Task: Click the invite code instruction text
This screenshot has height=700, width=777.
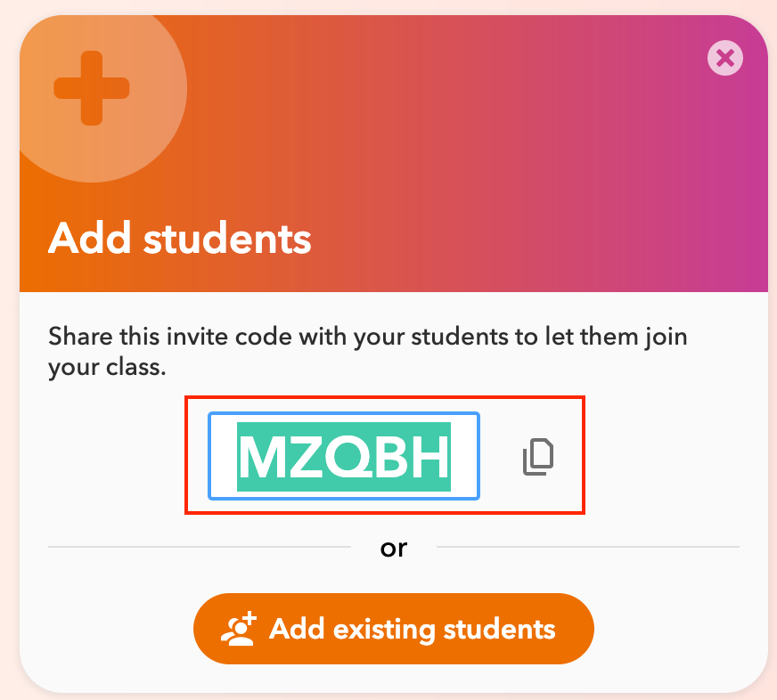Action: (368, 352)
